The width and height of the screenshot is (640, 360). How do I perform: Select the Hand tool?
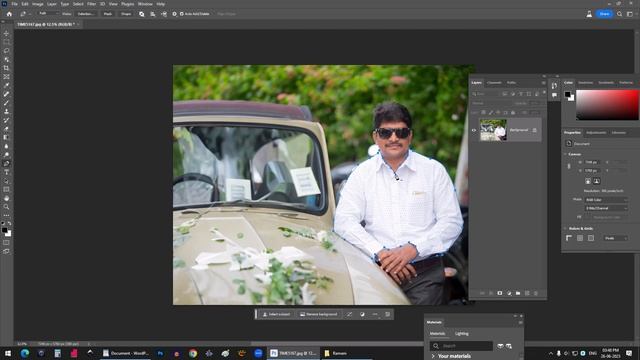tap(6, 198)
